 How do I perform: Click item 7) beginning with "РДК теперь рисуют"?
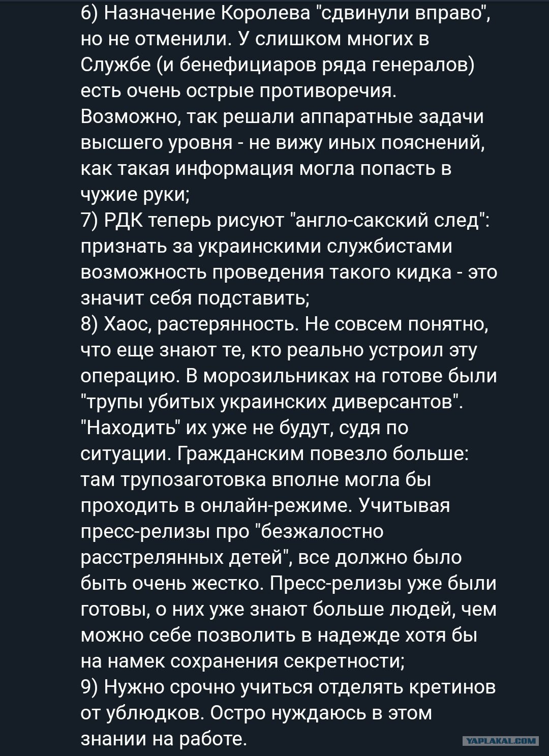pos(289,259)
